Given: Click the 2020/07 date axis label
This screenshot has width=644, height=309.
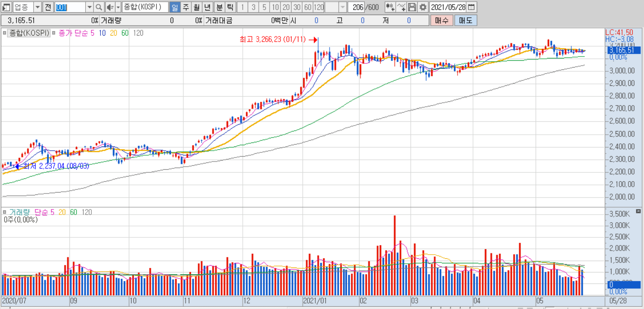Looking at the screenshot, I should coord(14,301).
